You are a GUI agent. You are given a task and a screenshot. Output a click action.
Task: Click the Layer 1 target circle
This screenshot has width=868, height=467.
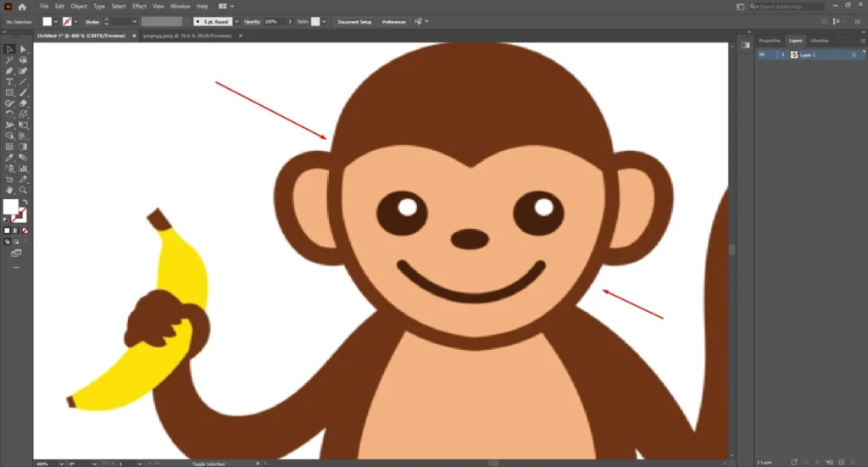click(854, 55)
